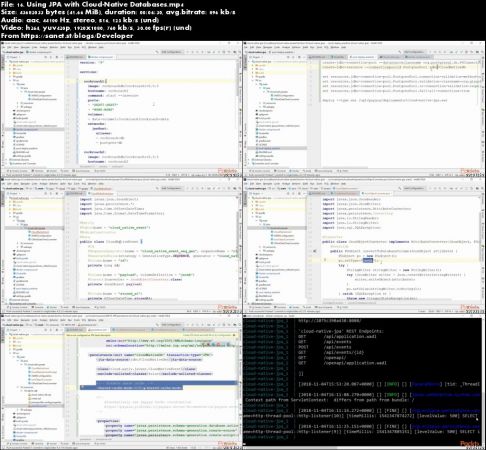Click the 'Video: h264' info line
The image size is (486, 450).
click(96, 28)
